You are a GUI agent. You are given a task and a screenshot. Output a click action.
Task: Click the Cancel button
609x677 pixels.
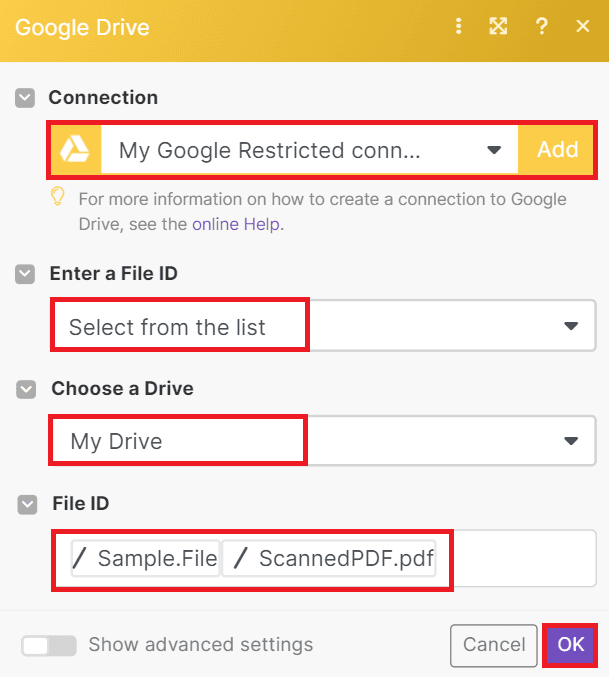(494, 645)
